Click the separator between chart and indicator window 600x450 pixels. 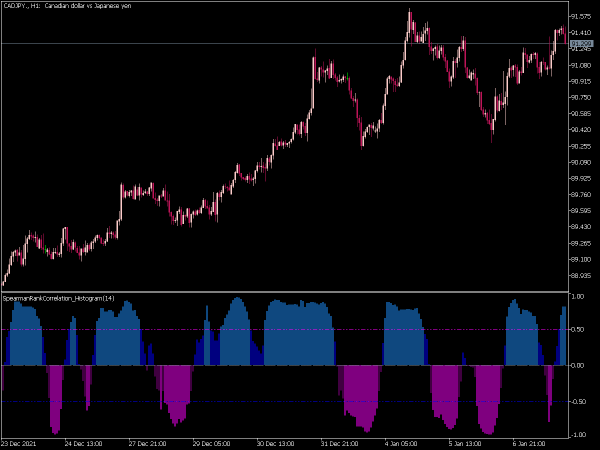coord(285,292)
